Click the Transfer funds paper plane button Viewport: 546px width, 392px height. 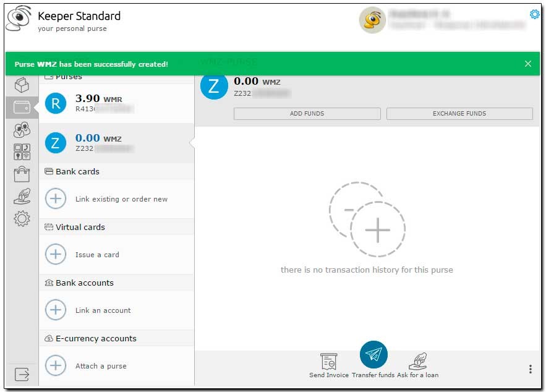point(373,355)
